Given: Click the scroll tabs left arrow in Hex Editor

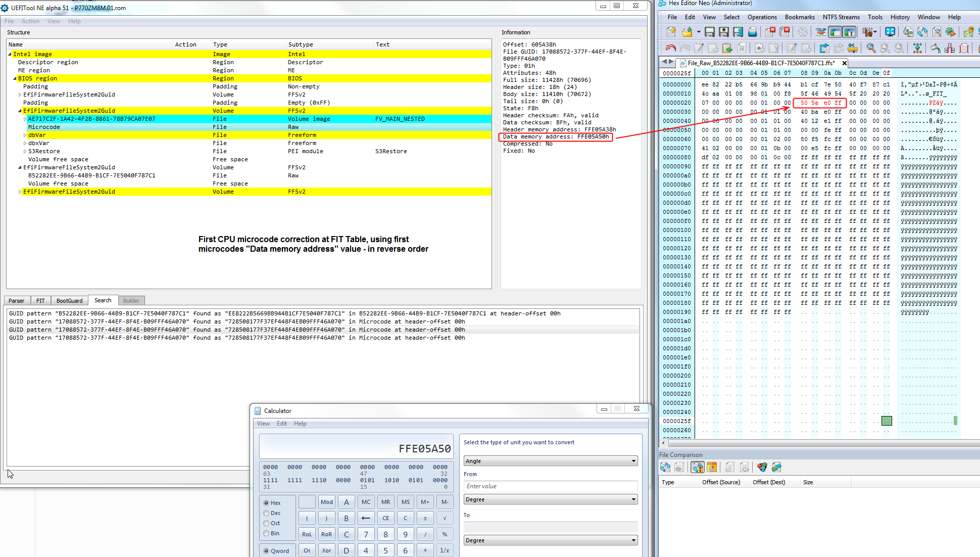Looking at the screenshot, I should tap(664, 62).
